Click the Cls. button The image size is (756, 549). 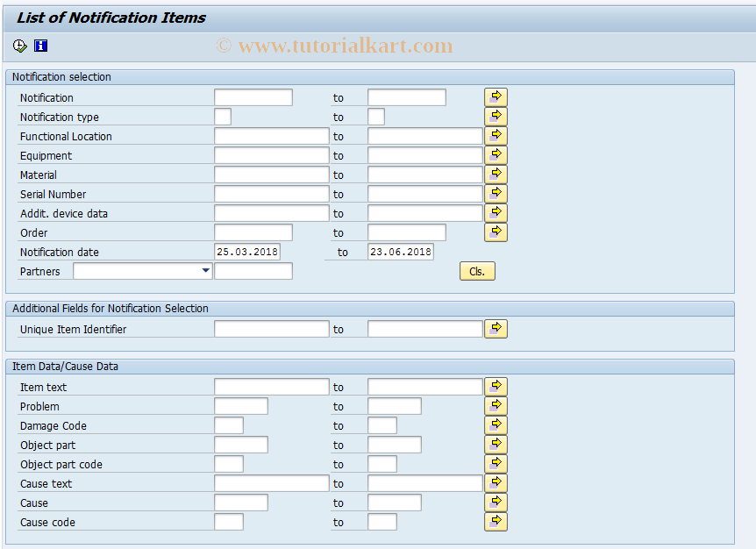476,271
